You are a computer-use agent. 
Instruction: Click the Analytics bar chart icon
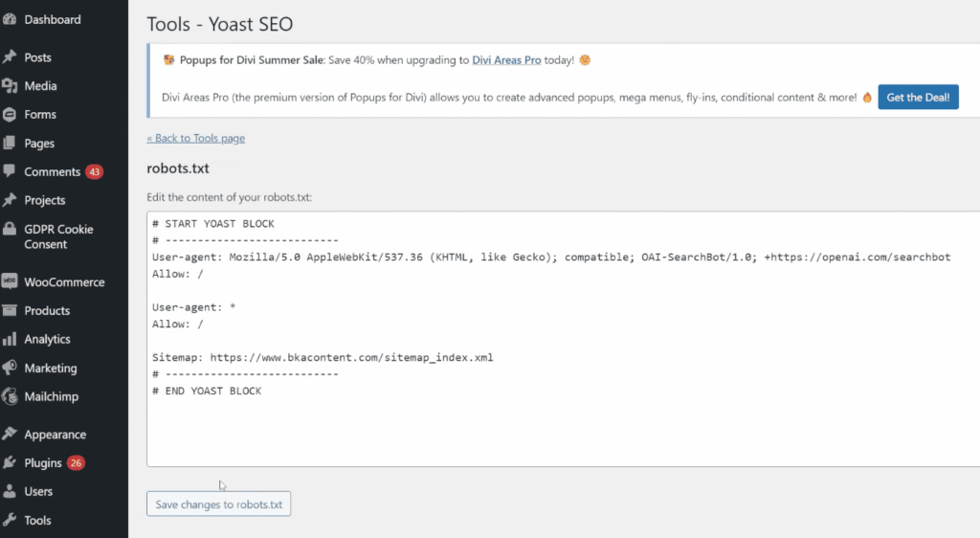click(10, 340)
